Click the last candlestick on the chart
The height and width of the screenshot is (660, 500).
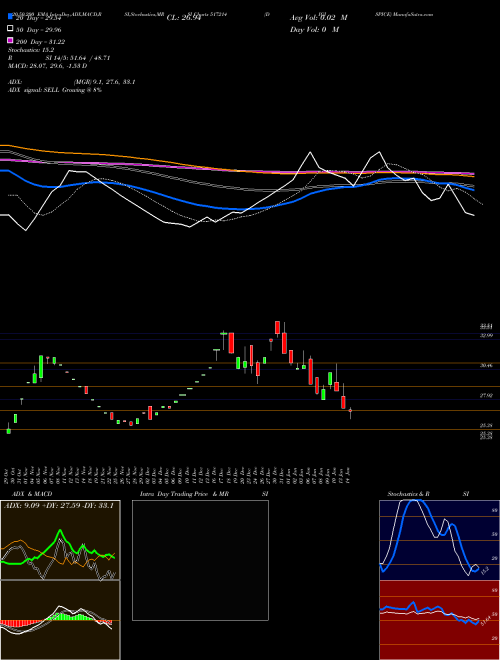350,412
